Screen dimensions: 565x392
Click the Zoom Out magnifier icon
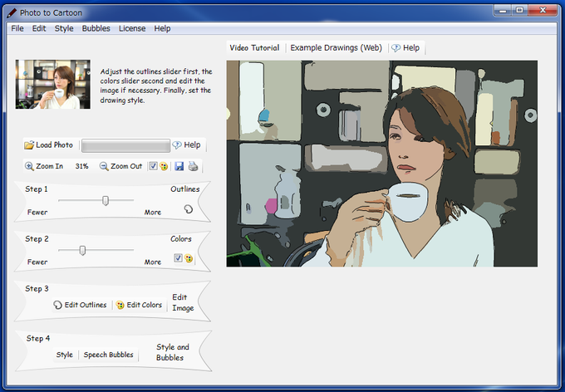pos(104,166)
